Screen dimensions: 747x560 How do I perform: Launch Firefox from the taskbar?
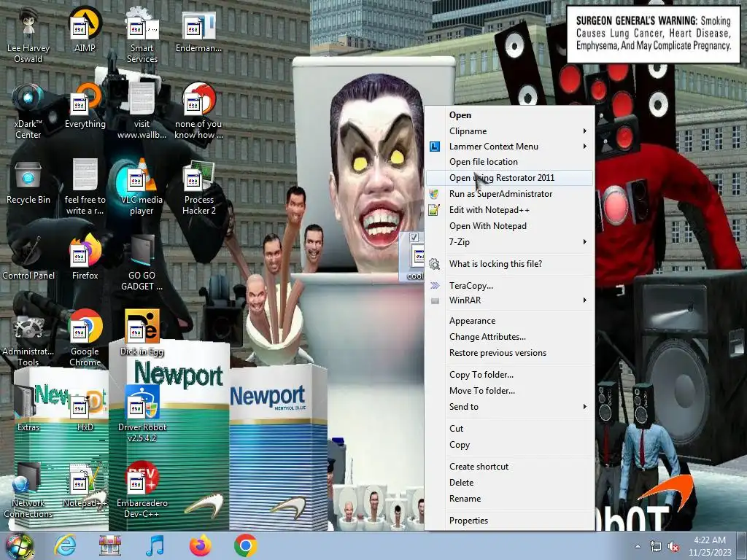pos(200,545)
